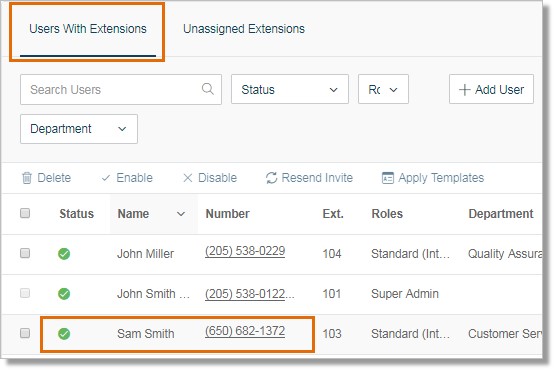
Task: Click the X icon beside Disable
Action: coord(188,178)
